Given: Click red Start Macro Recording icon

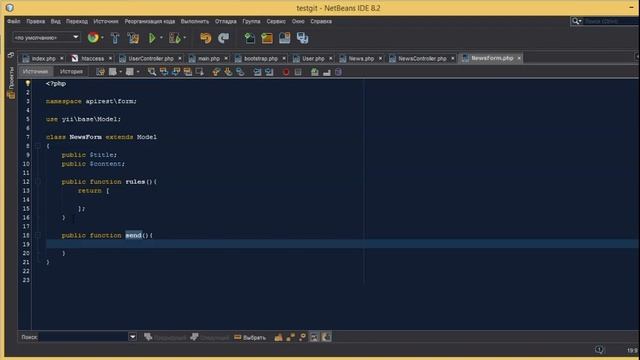Looking at the screenshot, I should [286, 72].
